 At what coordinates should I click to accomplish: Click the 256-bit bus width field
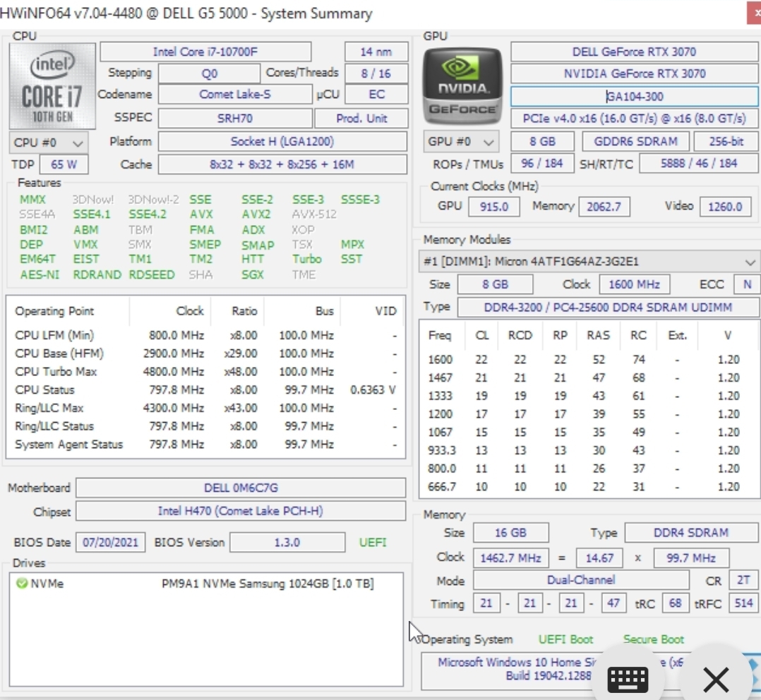(726, 142)
